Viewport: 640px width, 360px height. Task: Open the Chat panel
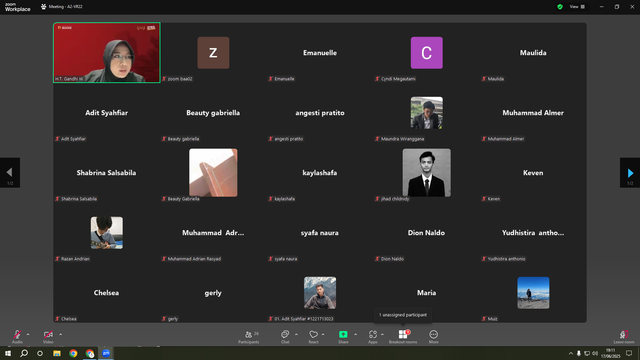(x=285, y=337)
